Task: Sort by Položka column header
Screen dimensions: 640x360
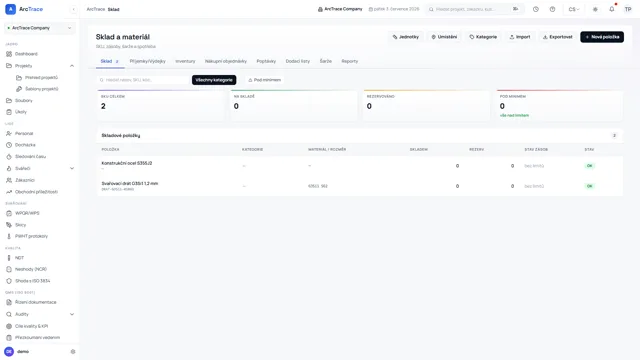Action: click(110, 149)
